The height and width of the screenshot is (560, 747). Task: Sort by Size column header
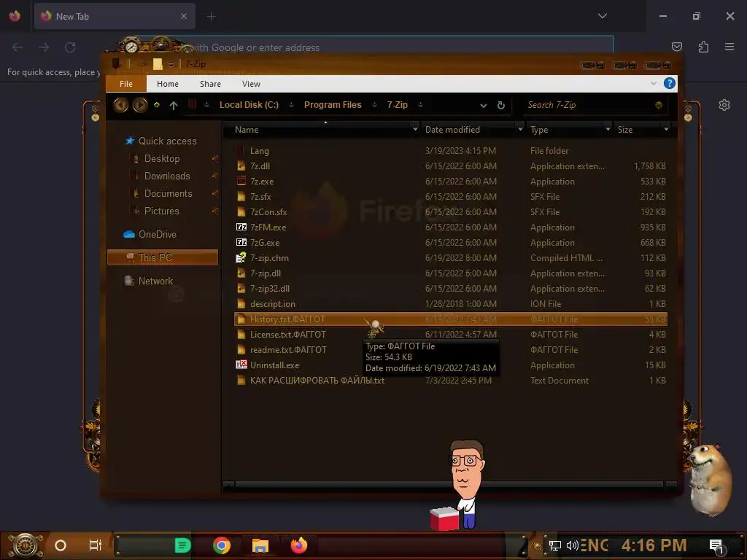click(x=625, y=130)
